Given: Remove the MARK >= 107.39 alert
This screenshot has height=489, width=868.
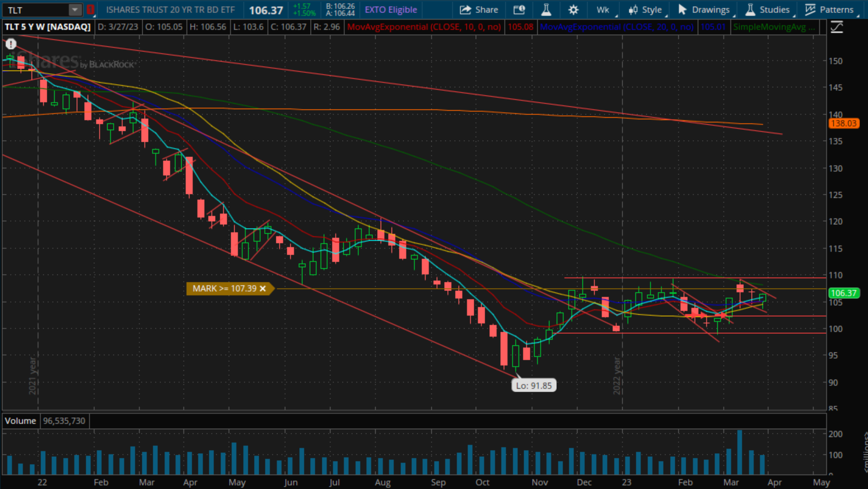Looking at the screenshot, I should [263, 289].
